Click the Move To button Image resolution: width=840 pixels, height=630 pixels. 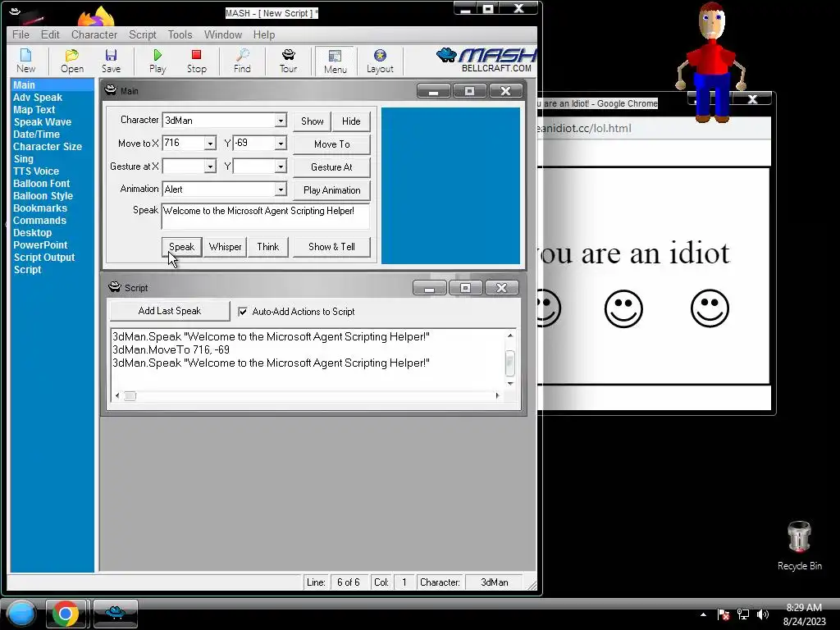(331, 144)
